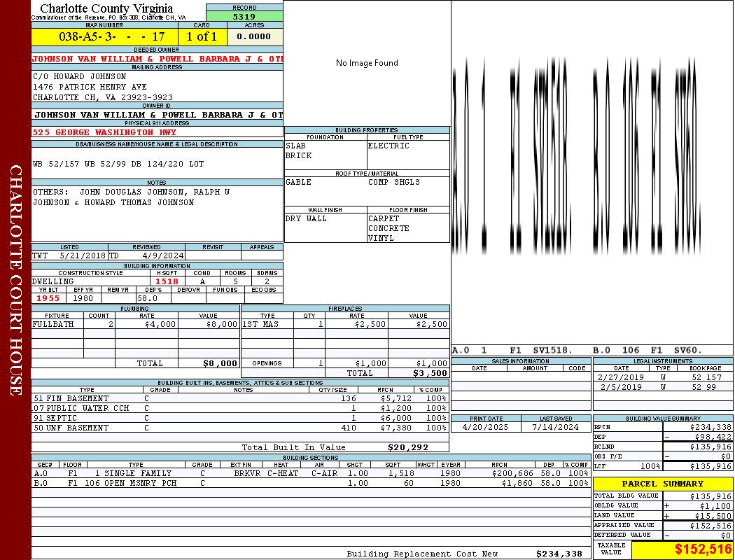Click floor finish CARPET
This screenshot has width=735, height=560.
pos(384,219)
